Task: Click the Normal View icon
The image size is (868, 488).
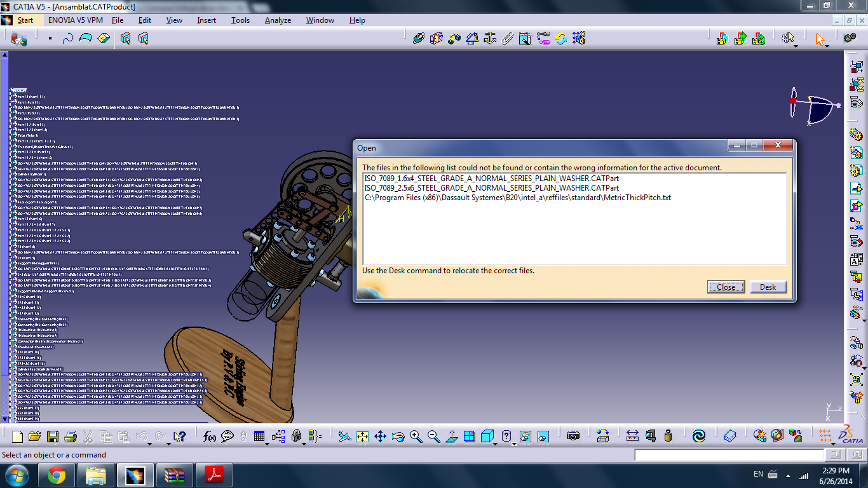Action: (452, 437)
